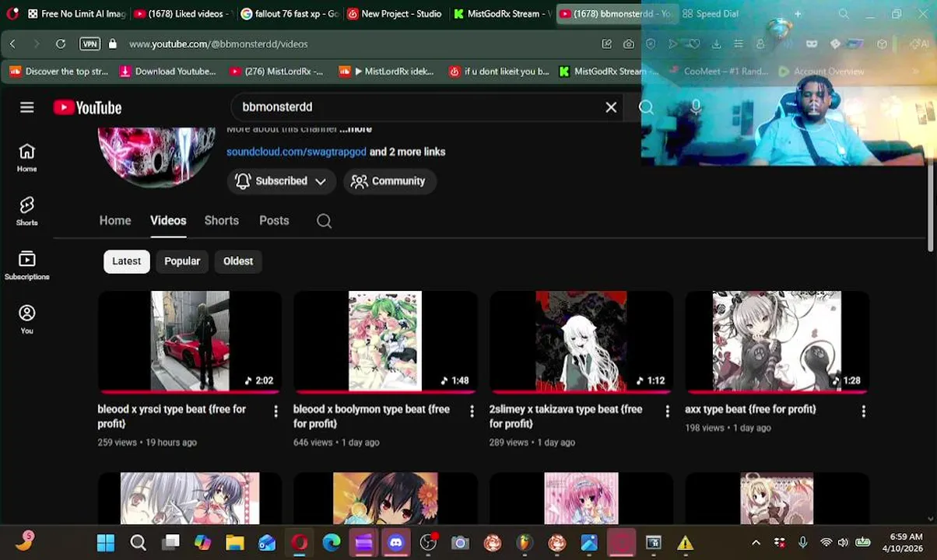Click the YouTube search magnifier button

[646, 107]
